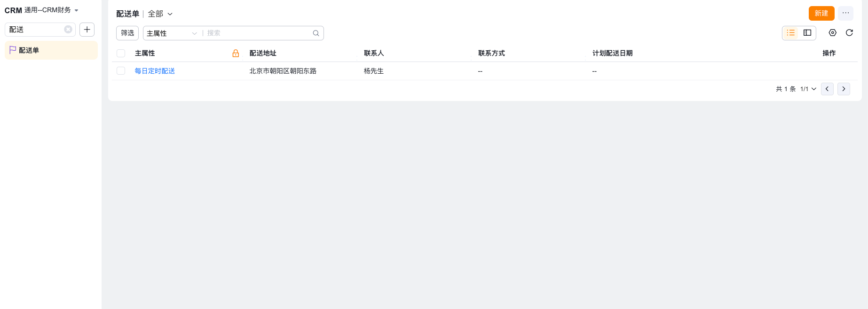
Task: Go to the next page
Action: coord(844,89)
